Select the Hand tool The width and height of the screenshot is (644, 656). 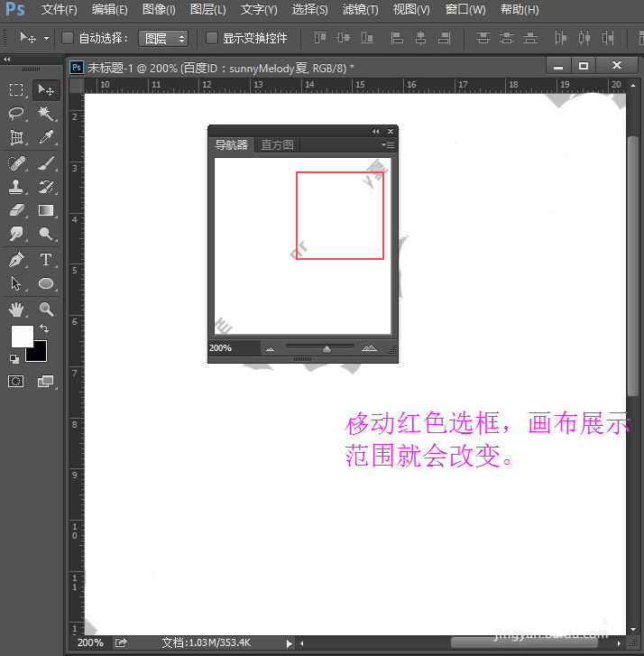click(16, 310)
